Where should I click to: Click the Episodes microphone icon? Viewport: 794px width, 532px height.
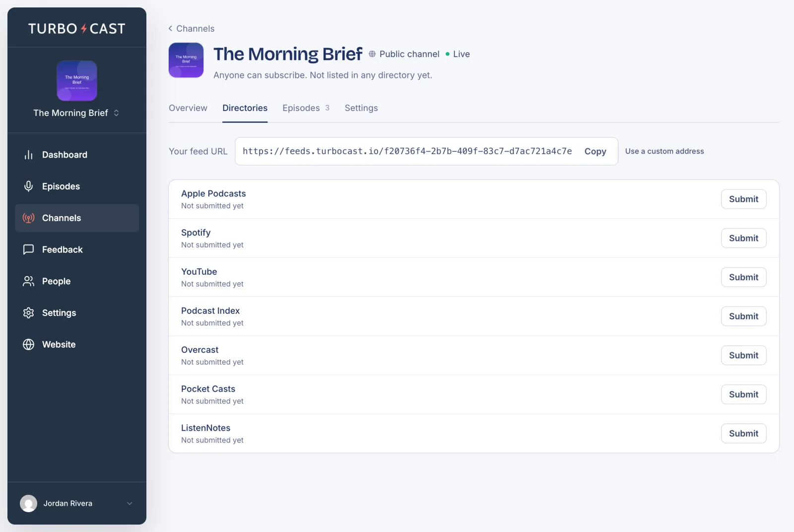point(28,186)
